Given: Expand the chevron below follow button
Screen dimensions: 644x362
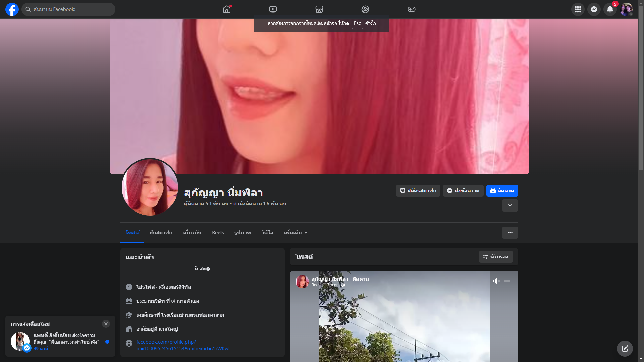Looking at the screenshot, I should click(x=510, y=205).
